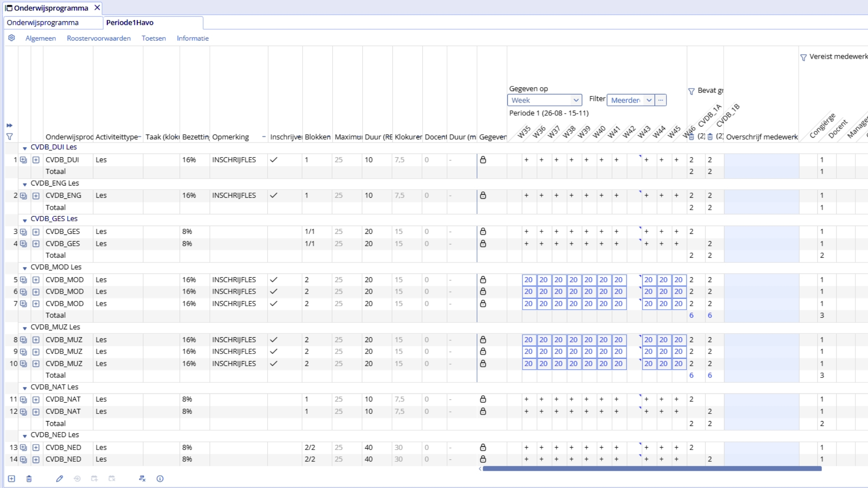This screenshot has height=488, width=868.
Task: Click Overschrijf medewerker cell for CVDB_DUI row 1
Action: pos(761,159)
